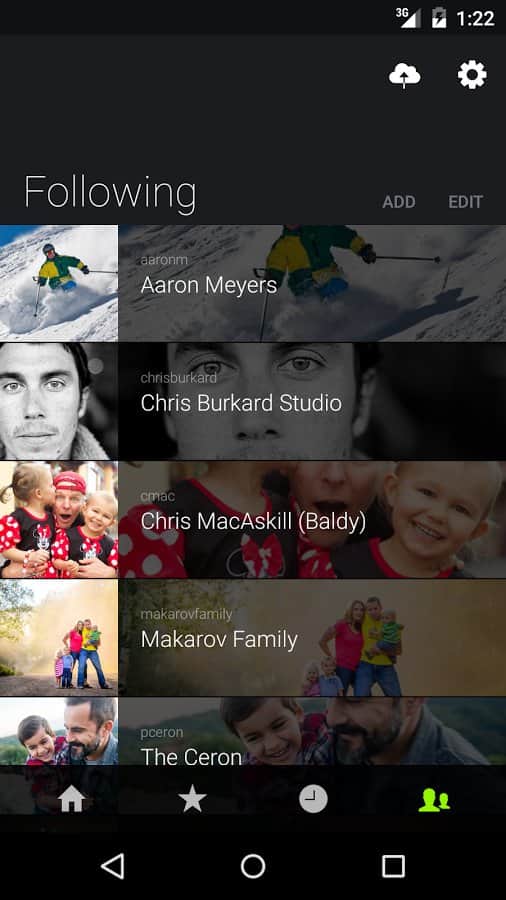Open the Recent clock tab
The image size is (506, 900).
(313, 799)
